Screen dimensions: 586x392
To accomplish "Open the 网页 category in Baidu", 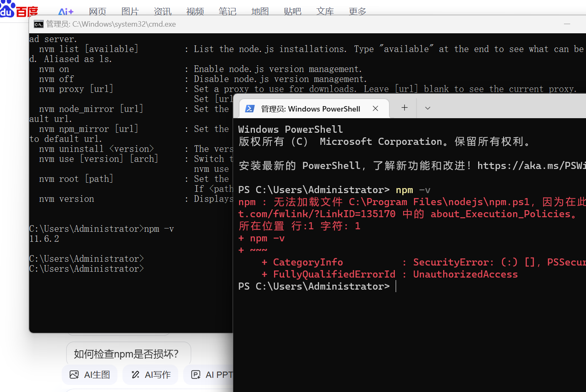I will [98, 12].
